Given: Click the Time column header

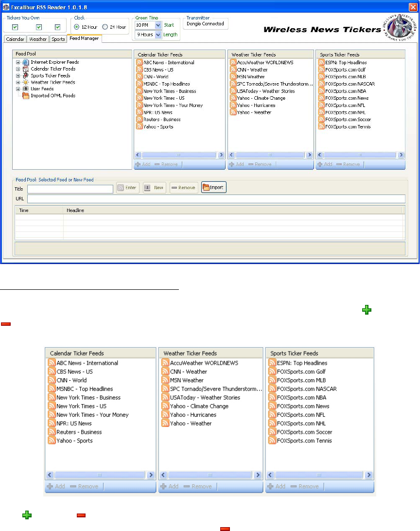Looking at the screenshot, I should tap(39, 210).
